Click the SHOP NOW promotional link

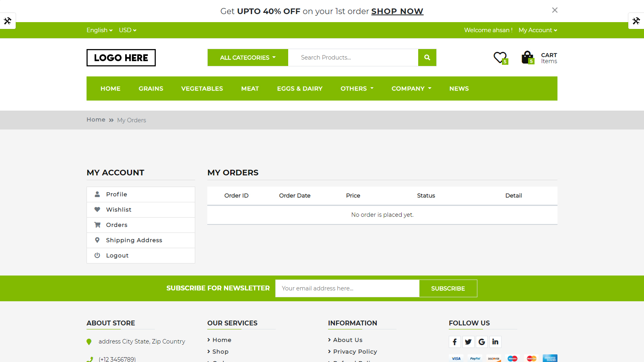pyautogui.click(x=397, y=11)
